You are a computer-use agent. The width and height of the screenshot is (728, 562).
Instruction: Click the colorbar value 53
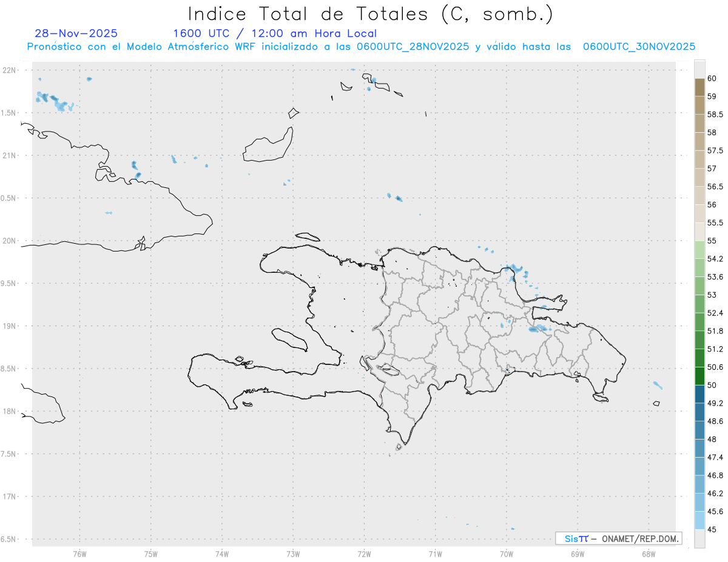712,295
